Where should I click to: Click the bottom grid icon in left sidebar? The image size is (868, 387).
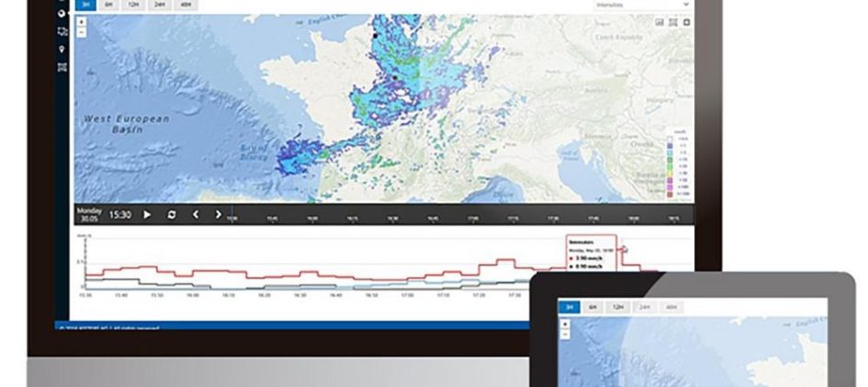pyautogui.click(x=62, y=66)
